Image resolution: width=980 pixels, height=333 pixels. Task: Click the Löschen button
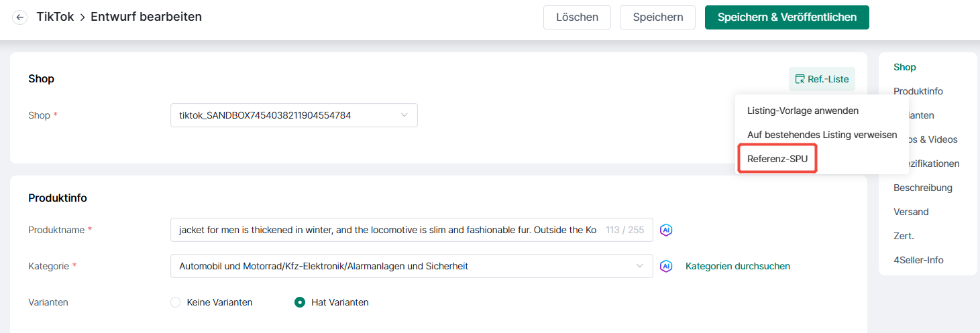pos(577,17)
